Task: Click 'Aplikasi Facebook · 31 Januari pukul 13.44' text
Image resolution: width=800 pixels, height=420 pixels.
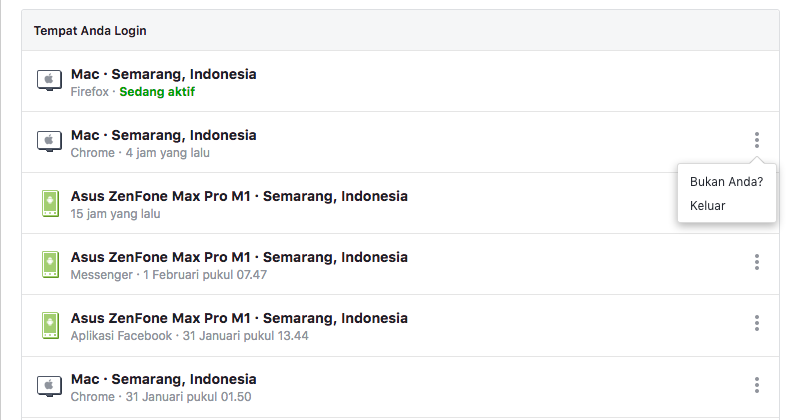Action: (x=189, y=336)
